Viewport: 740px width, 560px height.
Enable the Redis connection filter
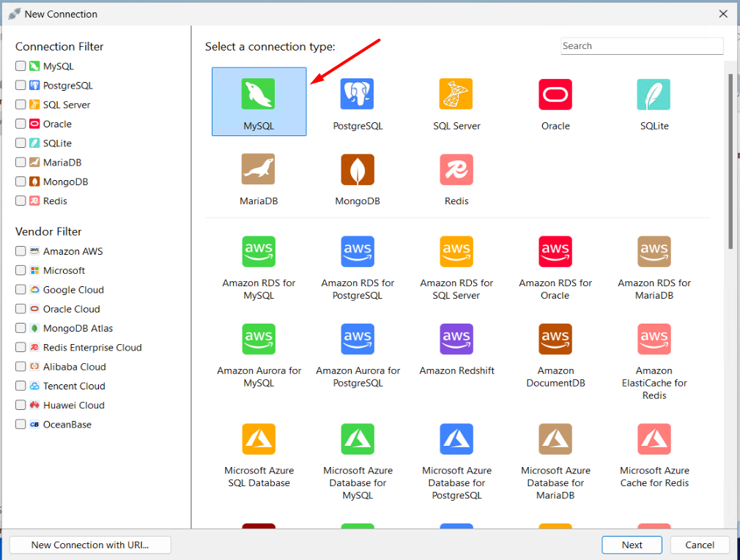click(x=21, y=201)
